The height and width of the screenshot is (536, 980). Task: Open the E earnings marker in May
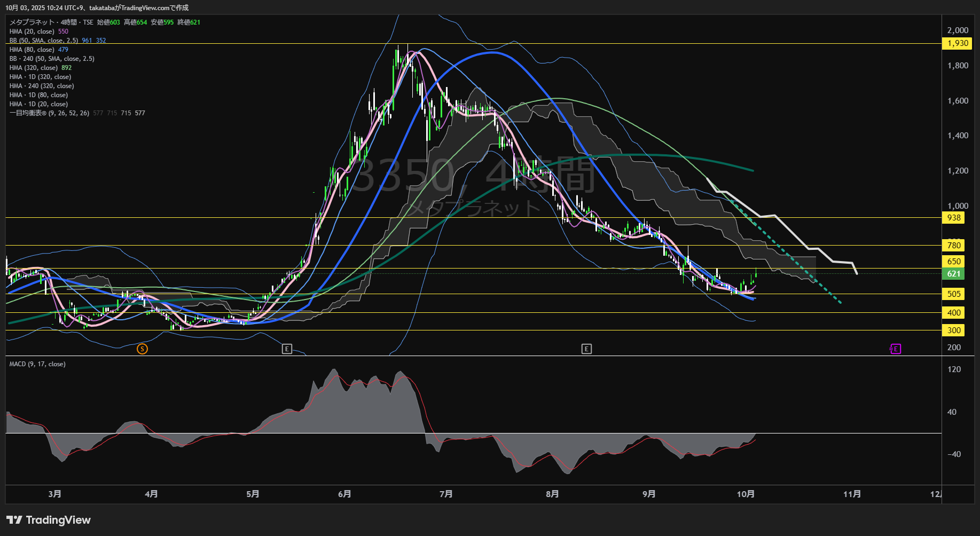pos(287,349)
